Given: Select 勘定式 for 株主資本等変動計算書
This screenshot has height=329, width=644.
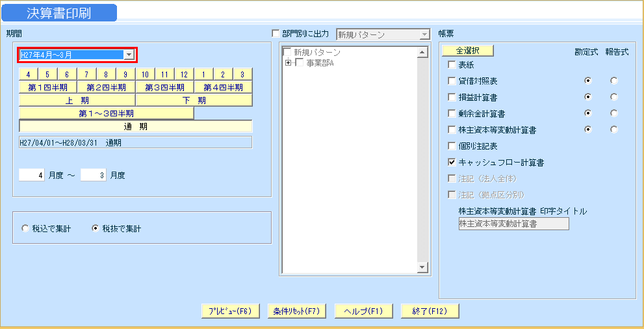Looking at the screenshot, I should coord(588,129).
